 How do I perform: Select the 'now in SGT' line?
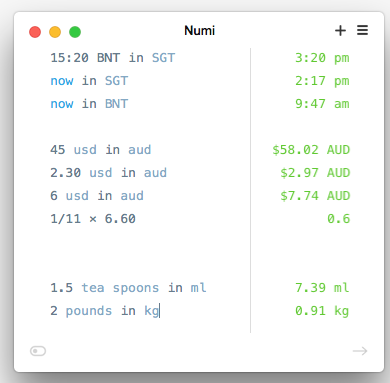coord(89,81)
